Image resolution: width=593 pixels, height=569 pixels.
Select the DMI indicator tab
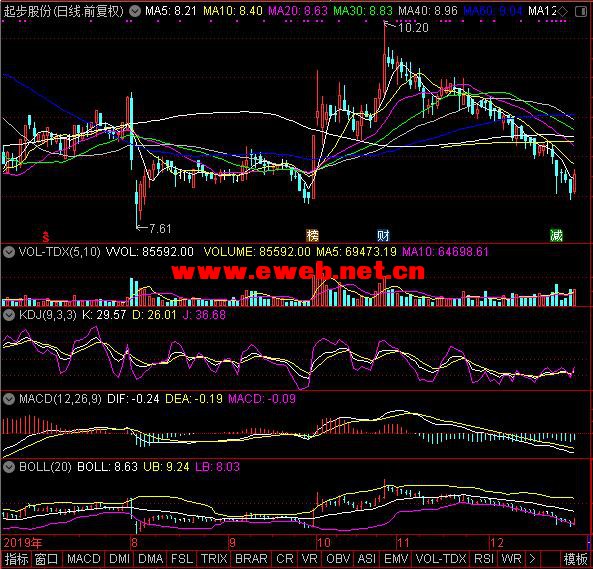pos(119,559)
